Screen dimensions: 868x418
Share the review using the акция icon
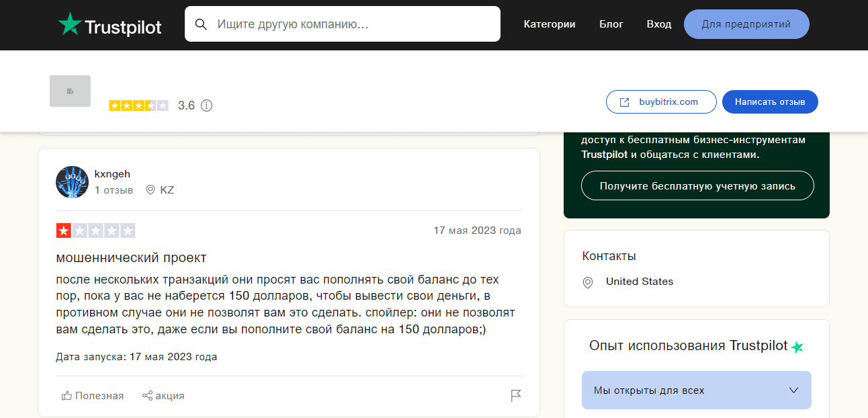click(x=163, y=396)
